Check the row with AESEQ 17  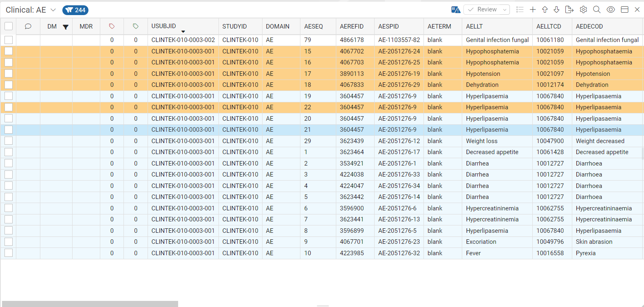[9, 74]
